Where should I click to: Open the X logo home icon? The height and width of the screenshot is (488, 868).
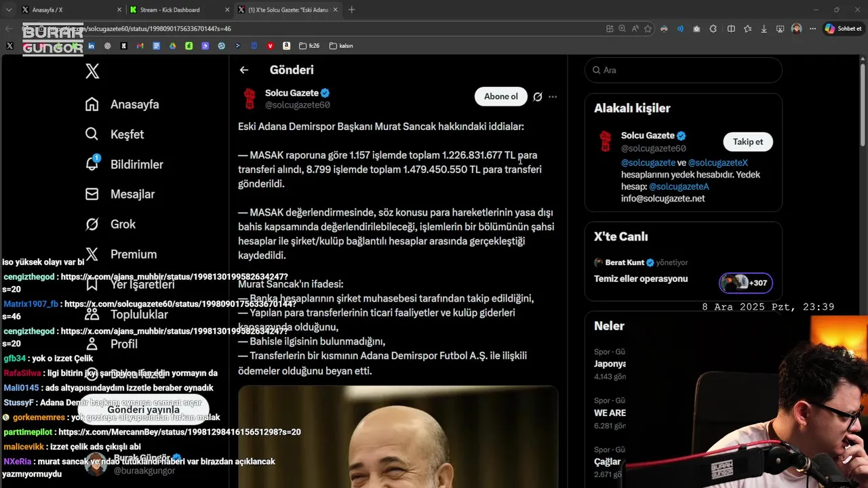[x=92, y=71]
